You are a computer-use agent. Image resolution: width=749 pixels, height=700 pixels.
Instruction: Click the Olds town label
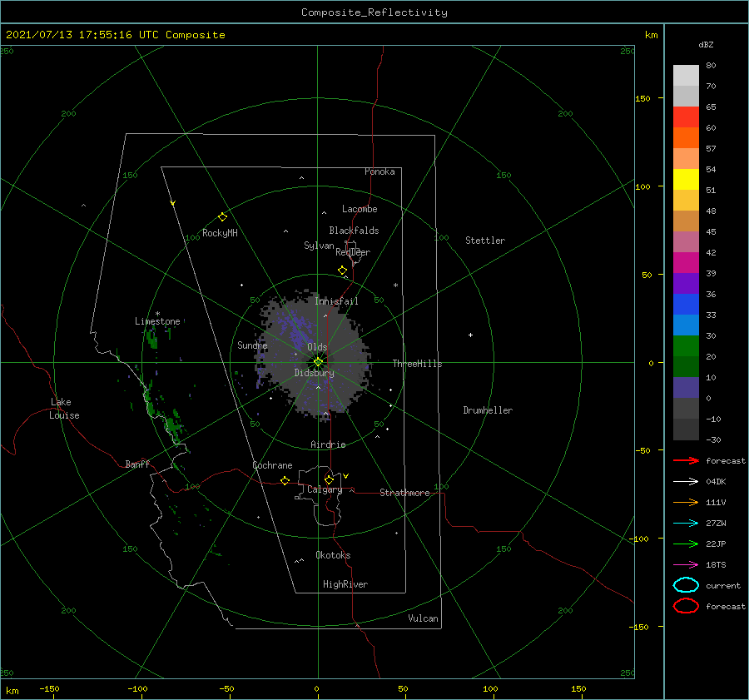click(x=317, y=347)
